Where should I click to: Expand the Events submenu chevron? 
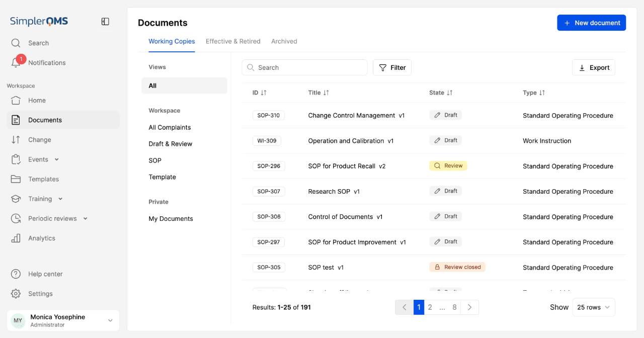pos(56,159)
